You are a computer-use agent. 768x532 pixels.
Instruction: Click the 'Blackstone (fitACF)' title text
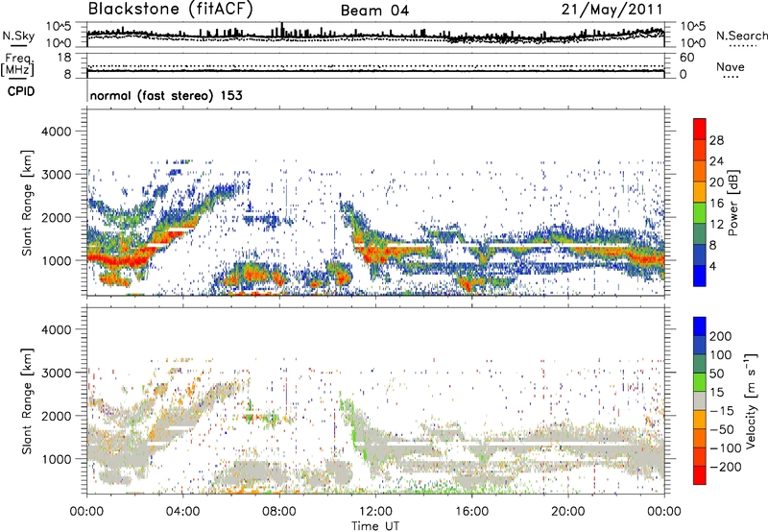click(x=170, y=10)
